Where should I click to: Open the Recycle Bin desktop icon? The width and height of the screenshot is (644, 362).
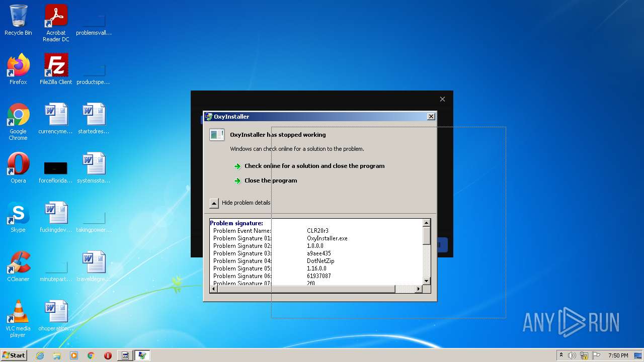click(x=18, y=20)
